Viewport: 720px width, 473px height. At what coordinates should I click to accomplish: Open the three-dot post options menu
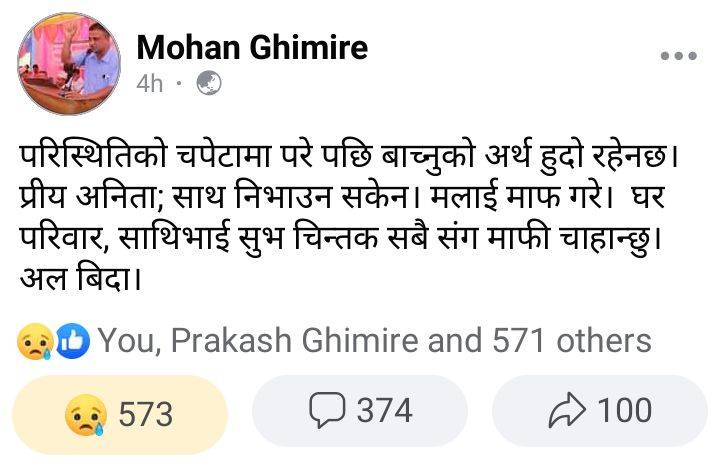[x=677, y=57]
